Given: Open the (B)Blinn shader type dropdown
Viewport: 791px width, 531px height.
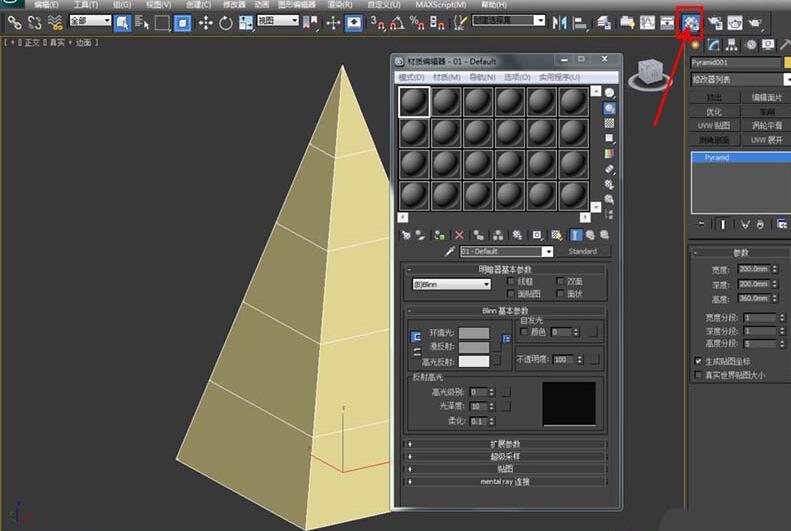Looking at the screenshot, I should point(451,284).
